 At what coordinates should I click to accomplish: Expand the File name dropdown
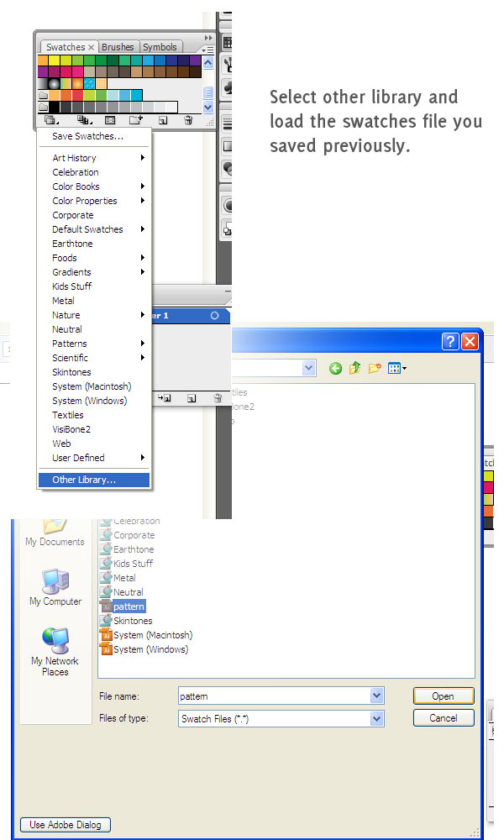(x=377, y=696)
